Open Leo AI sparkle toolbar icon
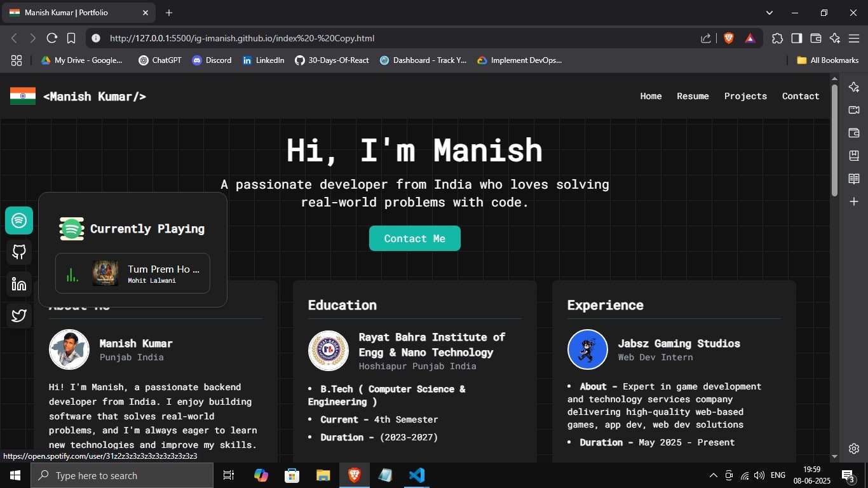868x488 pixels. coord(834,38)
